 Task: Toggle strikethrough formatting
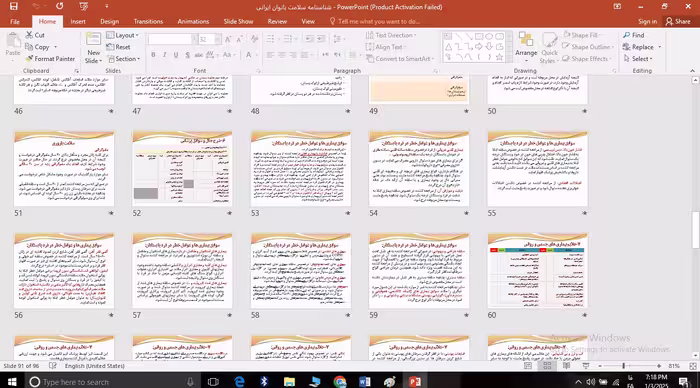(x=199, y=54)
